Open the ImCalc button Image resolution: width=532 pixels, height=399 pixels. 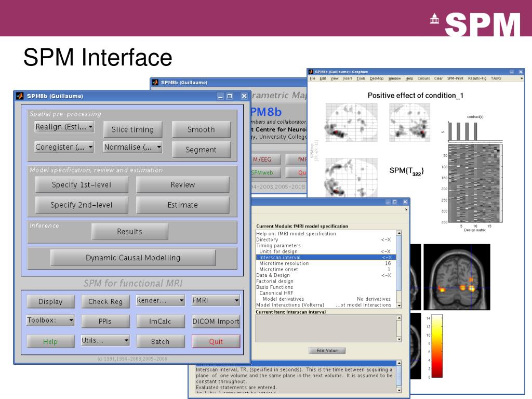(x=161, y=321)
